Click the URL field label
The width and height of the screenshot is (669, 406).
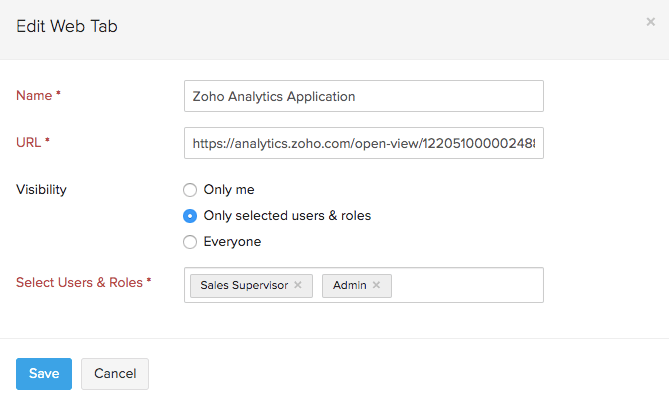click(30, 142)
